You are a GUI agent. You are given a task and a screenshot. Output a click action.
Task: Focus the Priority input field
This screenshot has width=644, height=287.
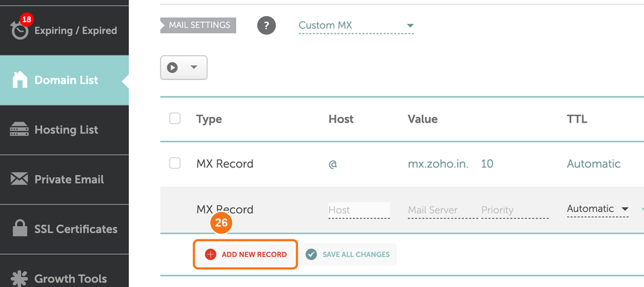[x=514, y=210]
